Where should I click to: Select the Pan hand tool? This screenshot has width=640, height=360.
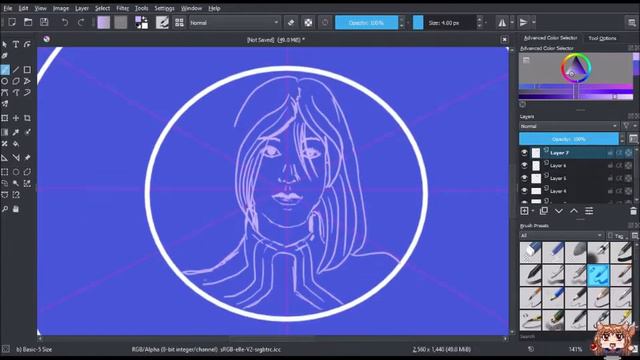(16, 209)
